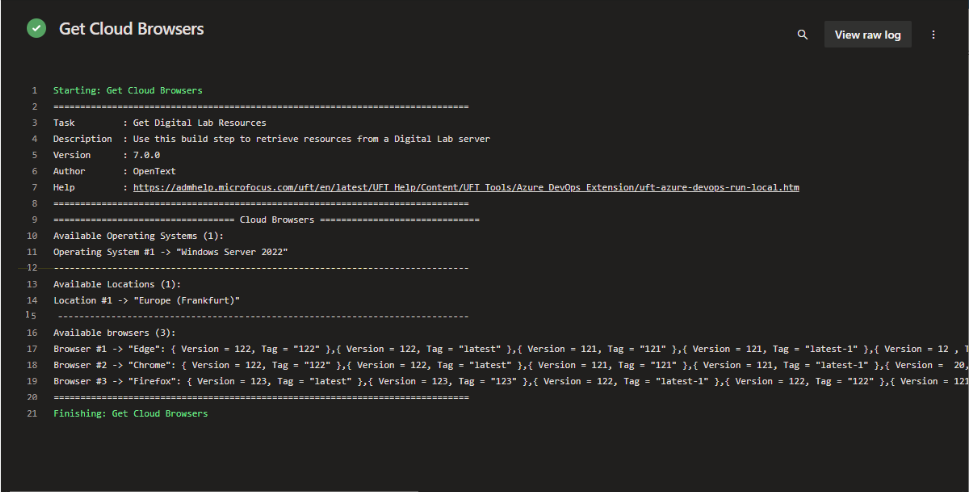
Task: Open the log search icon
Action: pos(802,35)
